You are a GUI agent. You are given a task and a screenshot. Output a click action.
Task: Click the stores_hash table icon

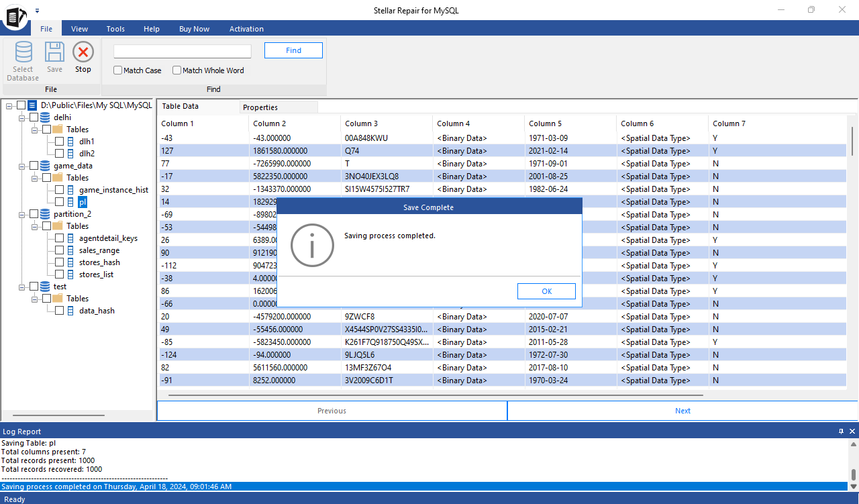pos(71,262)
